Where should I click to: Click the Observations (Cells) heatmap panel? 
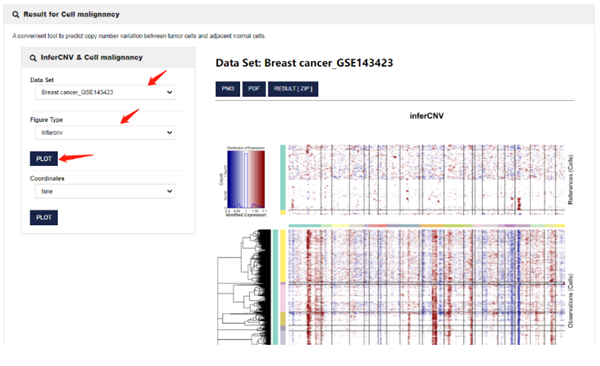(x=427, y=287)
